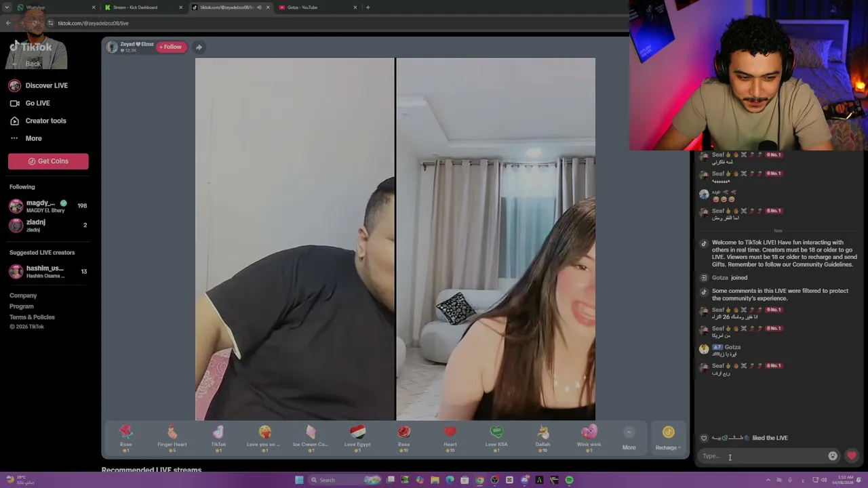The image size is (868, 488).
Task: Send the TikTok gift
Action: pyautogui.click(x=218, y=439)
